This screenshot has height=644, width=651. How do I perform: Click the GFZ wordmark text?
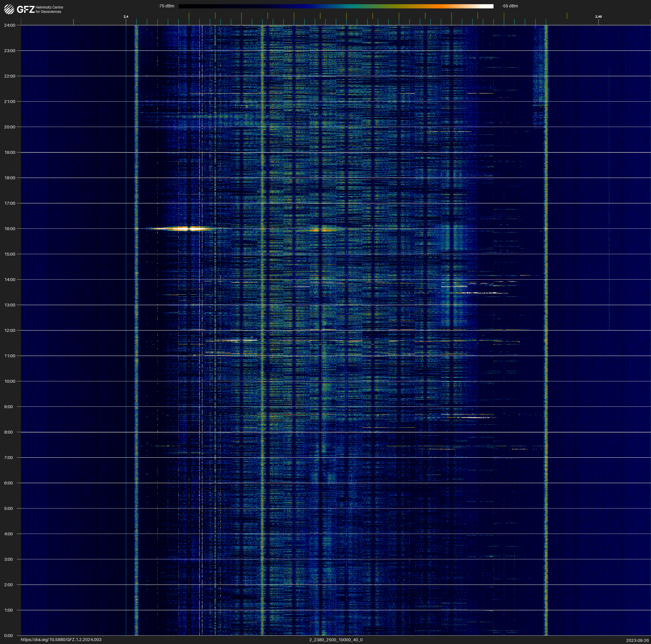click(x=26, y=9)
